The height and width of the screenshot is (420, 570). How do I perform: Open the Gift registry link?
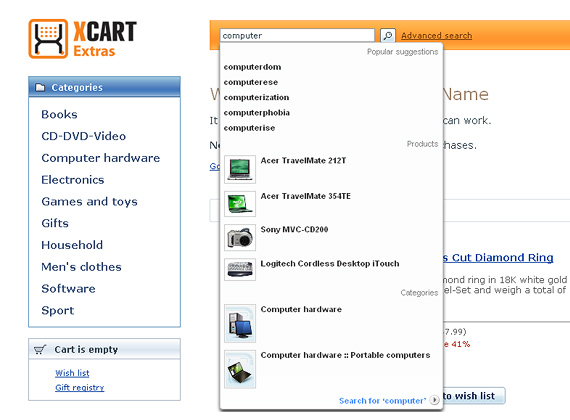pyautogui.click(x=80, y=388)
